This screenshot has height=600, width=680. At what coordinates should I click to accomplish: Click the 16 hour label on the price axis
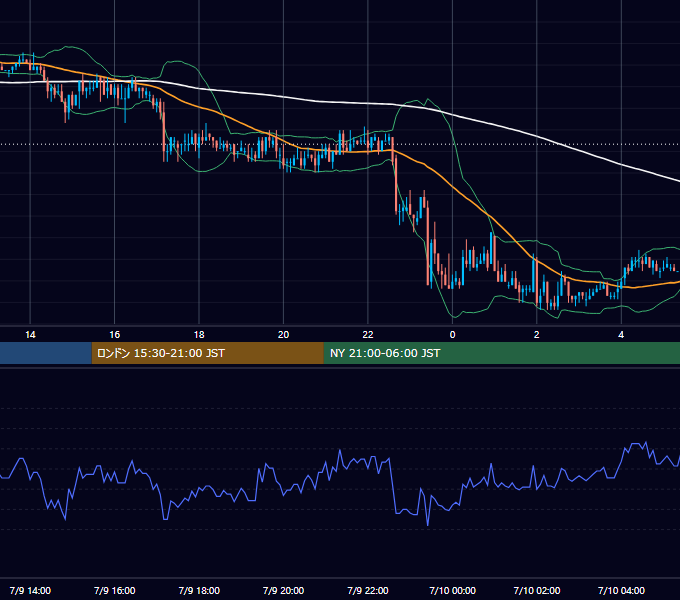(x=114, y=335)
